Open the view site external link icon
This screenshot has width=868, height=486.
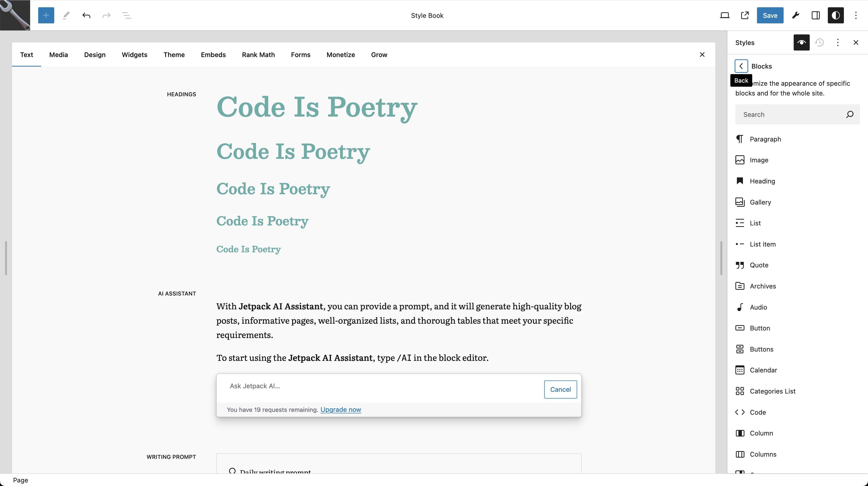tap(745, 15)
